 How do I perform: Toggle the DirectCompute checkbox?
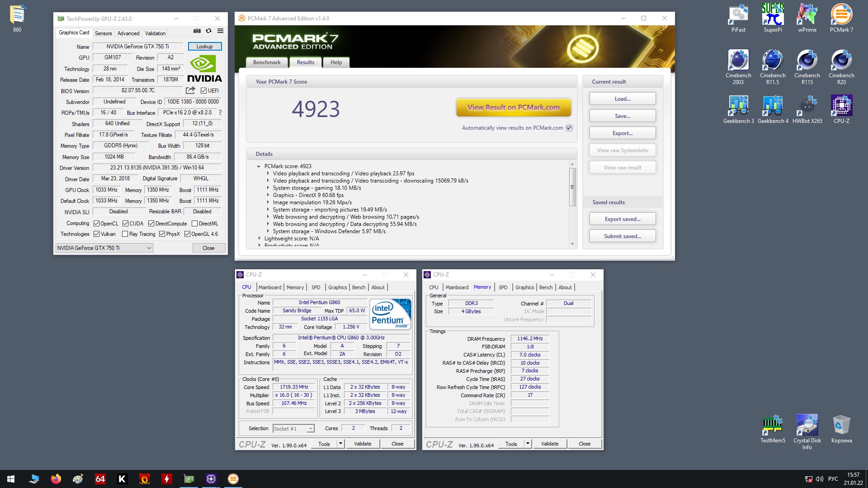coord(151,224)
